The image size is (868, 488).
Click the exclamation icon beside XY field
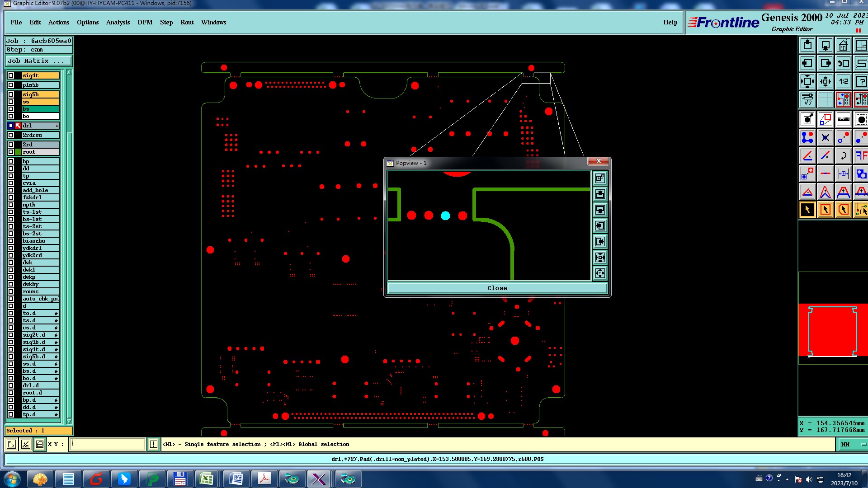154,444
